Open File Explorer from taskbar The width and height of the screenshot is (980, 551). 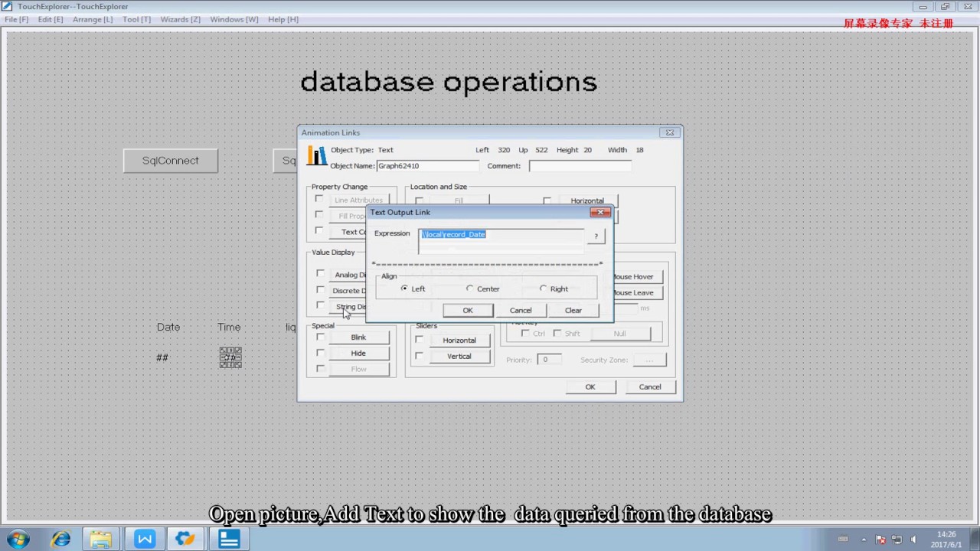click(101, 539)
